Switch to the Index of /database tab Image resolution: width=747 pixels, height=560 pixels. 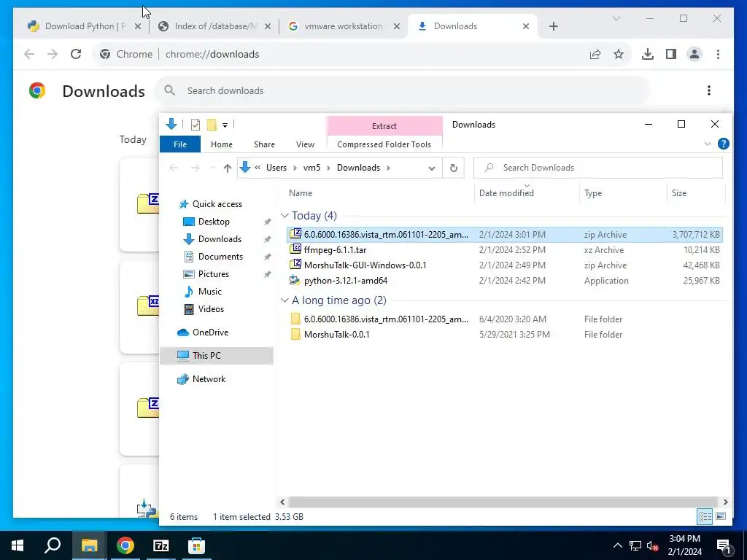[x=214, y=26]
